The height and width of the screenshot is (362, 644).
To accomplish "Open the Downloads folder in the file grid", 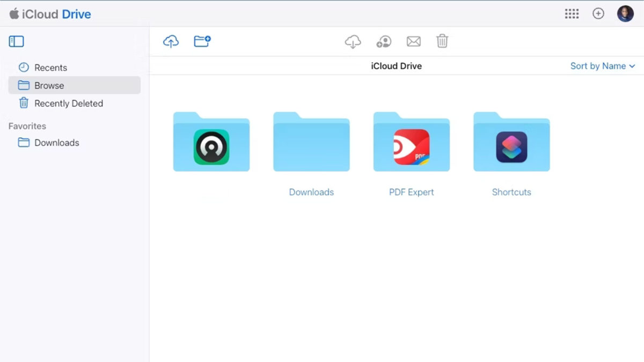I will point(311,142).
